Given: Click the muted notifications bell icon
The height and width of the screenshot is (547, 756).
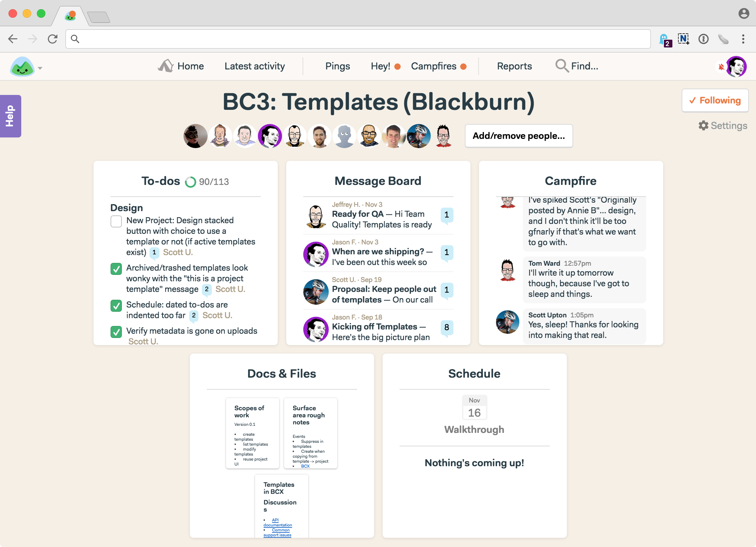Looking at the screenshot, I should (x=721, y=67).
